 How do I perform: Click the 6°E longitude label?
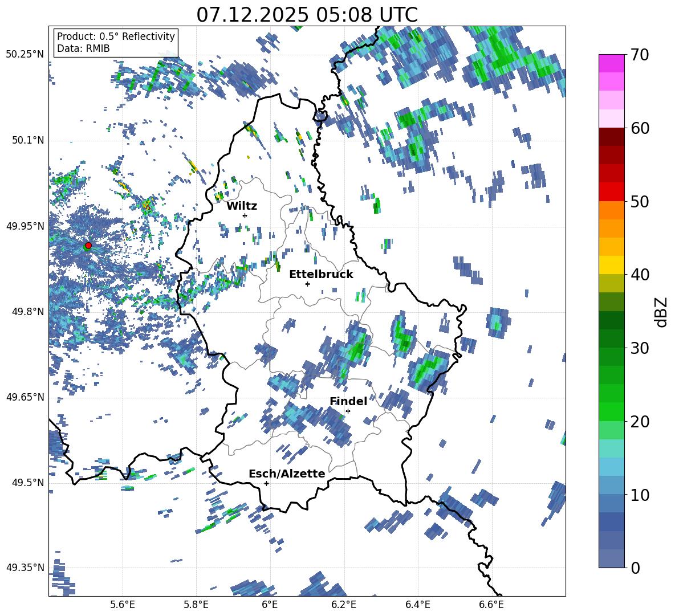[x=270, y=605]
